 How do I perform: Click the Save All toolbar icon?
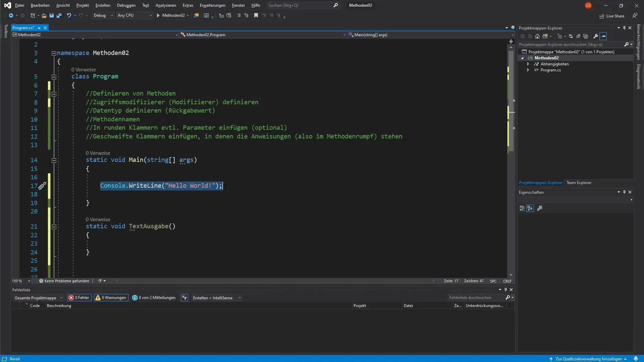pos(59,15)
